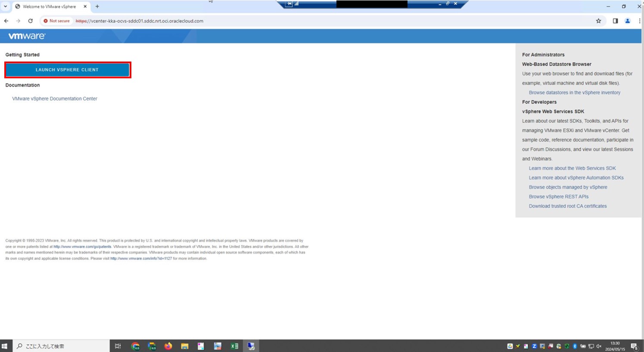
Task: Expand the tab search dropdown arrow
Action: point(5,6)
